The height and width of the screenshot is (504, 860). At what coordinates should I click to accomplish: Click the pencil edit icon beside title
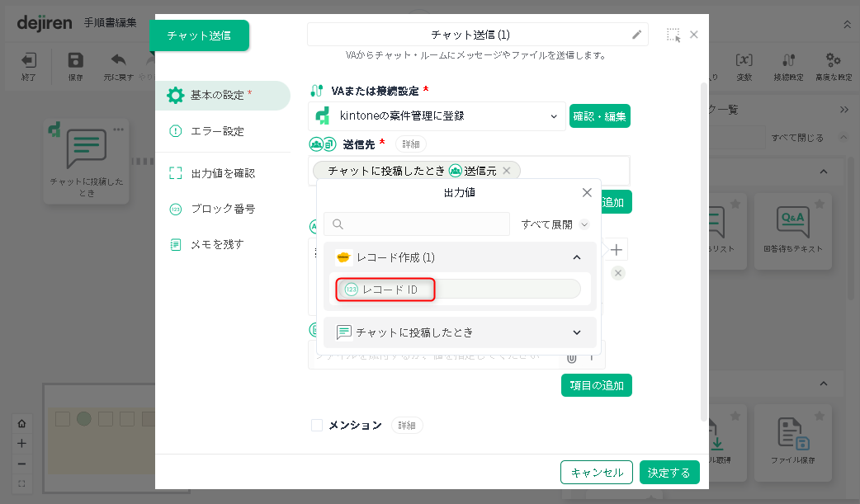(636, 35)
